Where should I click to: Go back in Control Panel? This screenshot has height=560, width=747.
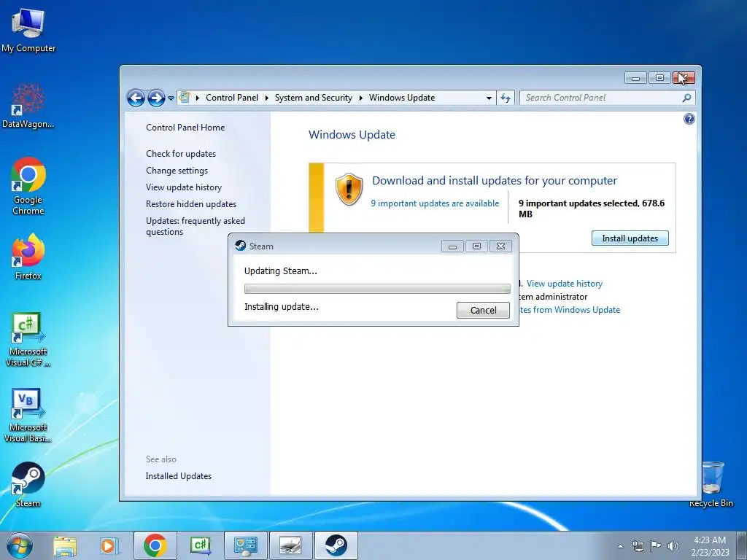pos(136,98)
